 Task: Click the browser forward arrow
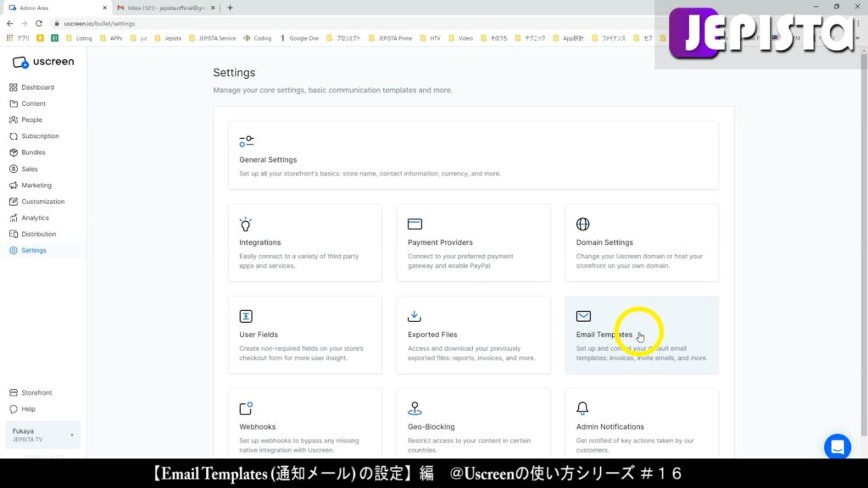25,24
